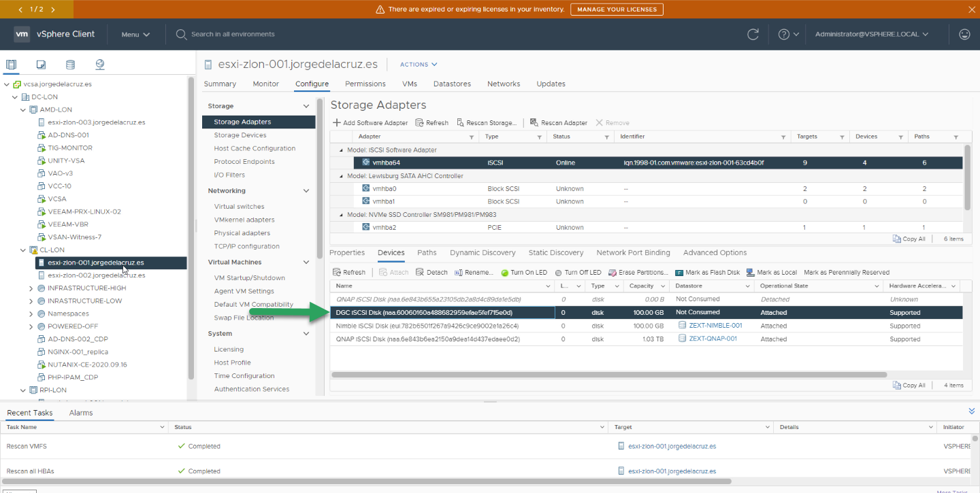980x493 pixels.
Task: Click Turn Off LED
Action: coord(578,273)
